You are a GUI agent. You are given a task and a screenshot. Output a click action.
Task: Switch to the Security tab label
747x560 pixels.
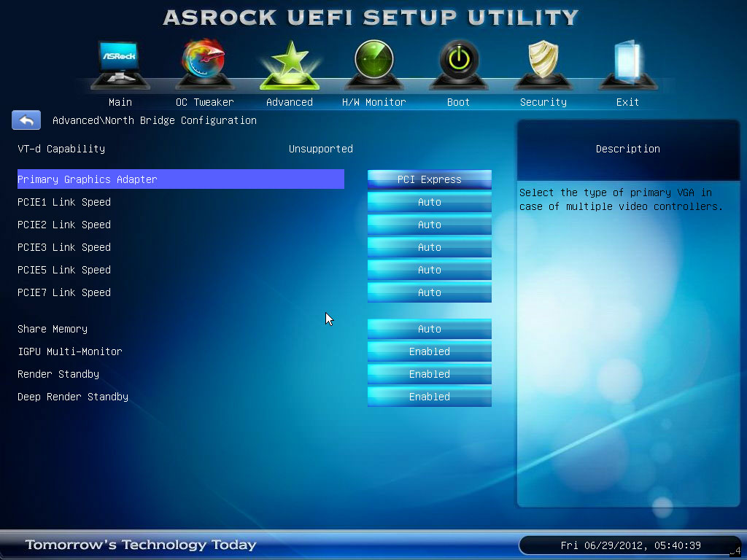pyautogui.click(x=543, y=102)
